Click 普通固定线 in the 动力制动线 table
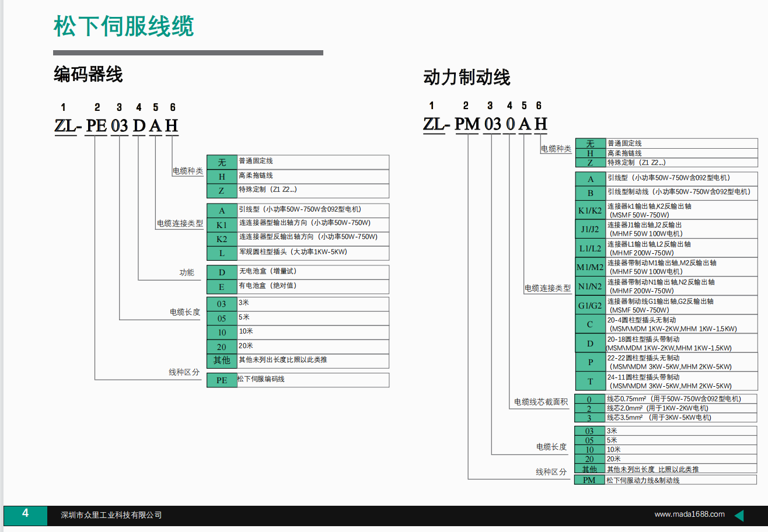768x532 pixels. click(x=624, y=143)
